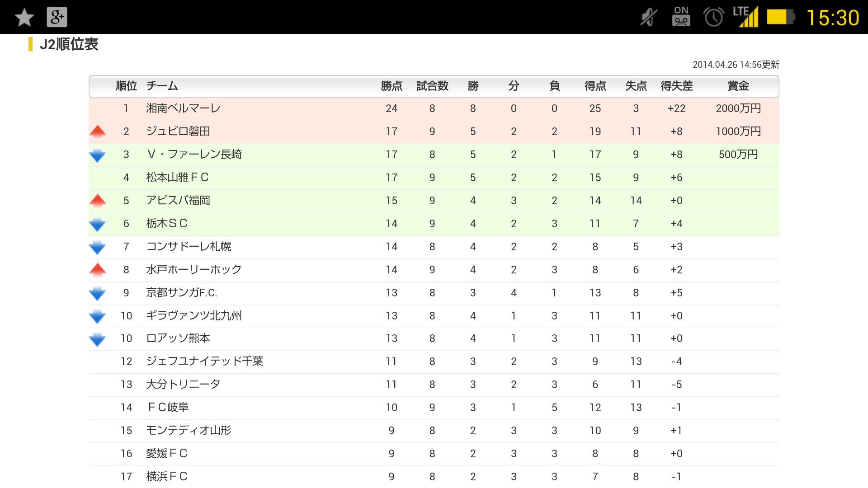
Task: Click red up arrow beside アビスパ福岡
Action: (98, 201)
